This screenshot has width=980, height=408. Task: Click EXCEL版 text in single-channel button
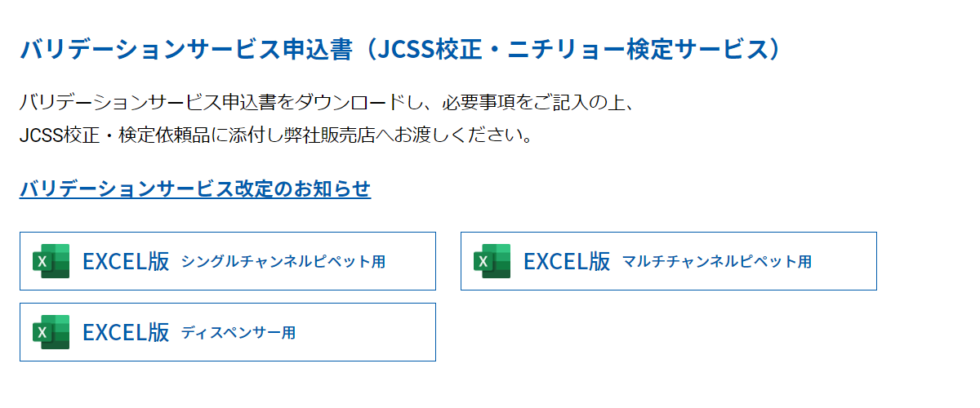pos(126,261)
